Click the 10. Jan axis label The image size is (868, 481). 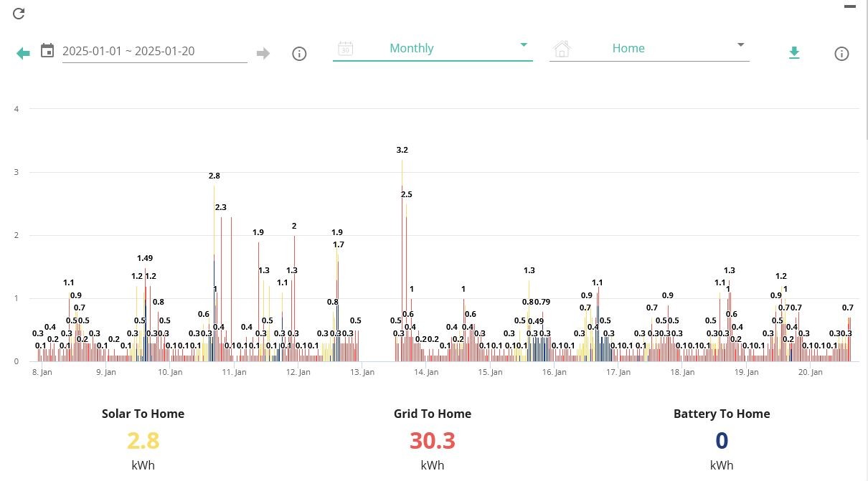(x=170, y=372)
